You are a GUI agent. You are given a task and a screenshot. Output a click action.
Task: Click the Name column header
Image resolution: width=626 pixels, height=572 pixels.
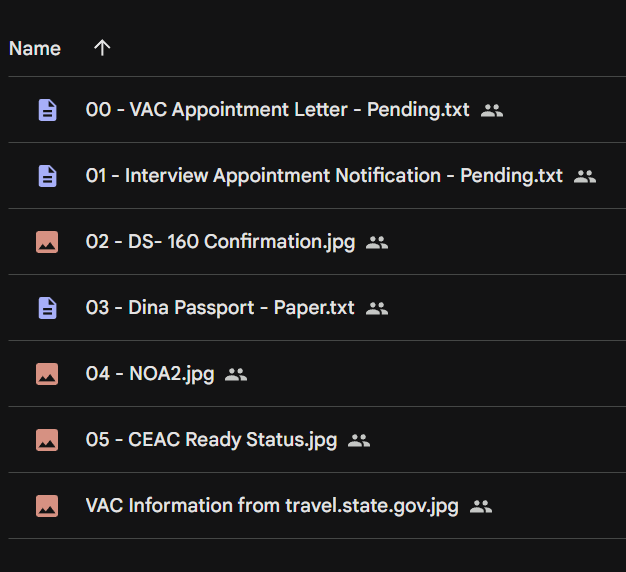(35, 49)
